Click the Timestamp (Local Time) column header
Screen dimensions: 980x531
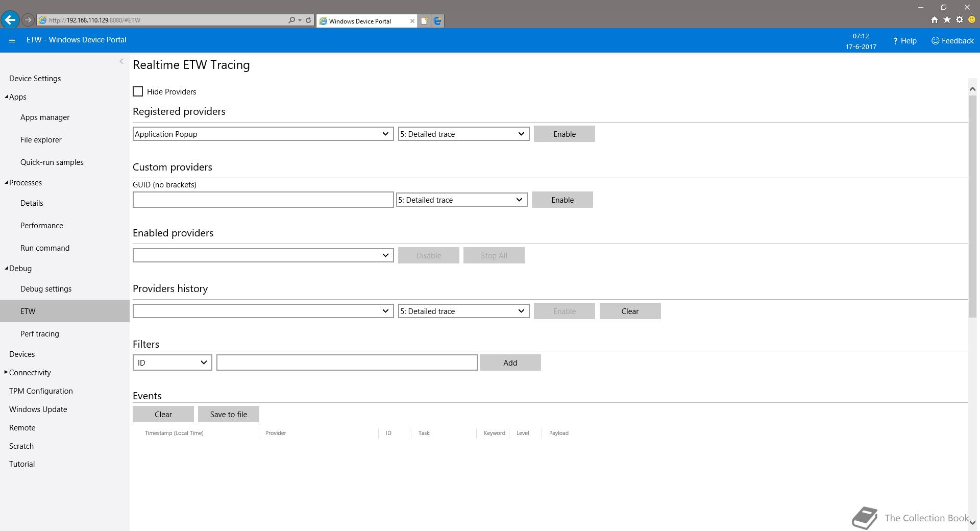coord(174,433)
